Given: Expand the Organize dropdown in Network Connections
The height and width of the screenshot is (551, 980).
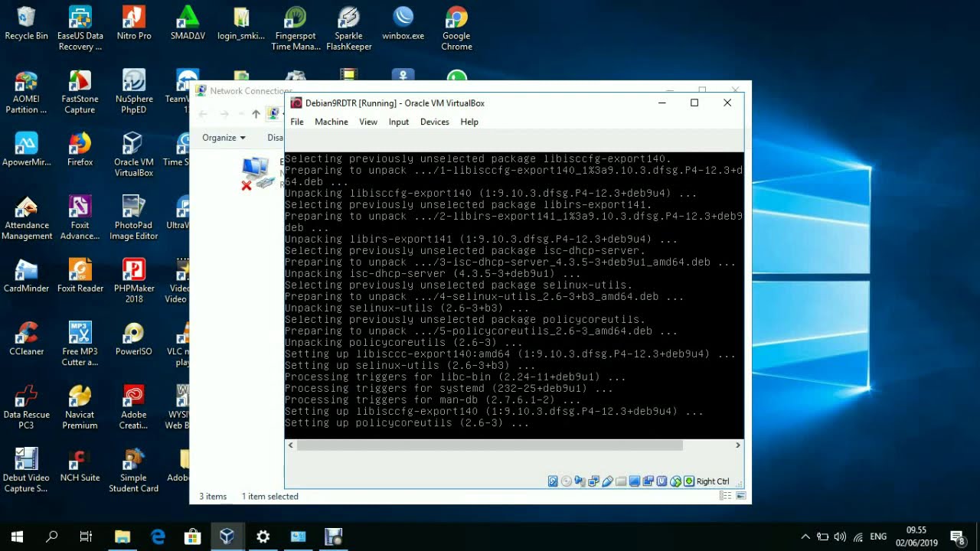Looking at the screenshot, I should (x=224, y=138).
